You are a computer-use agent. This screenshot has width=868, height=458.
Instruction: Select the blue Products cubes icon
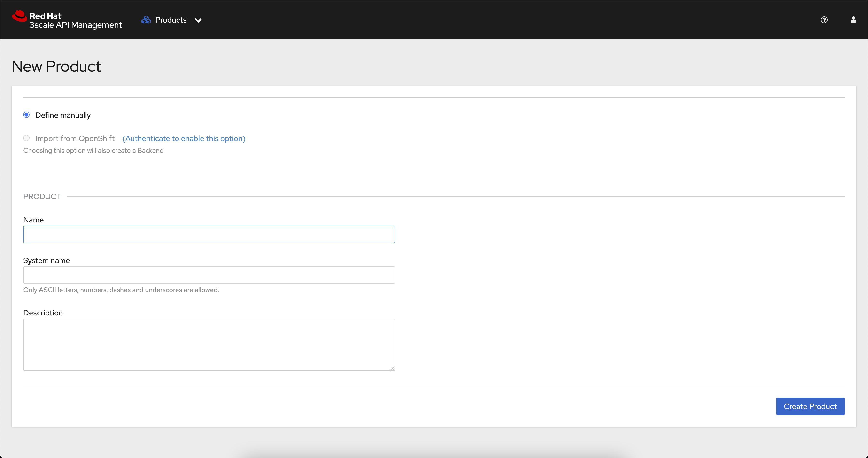click(x=146, y=20)
